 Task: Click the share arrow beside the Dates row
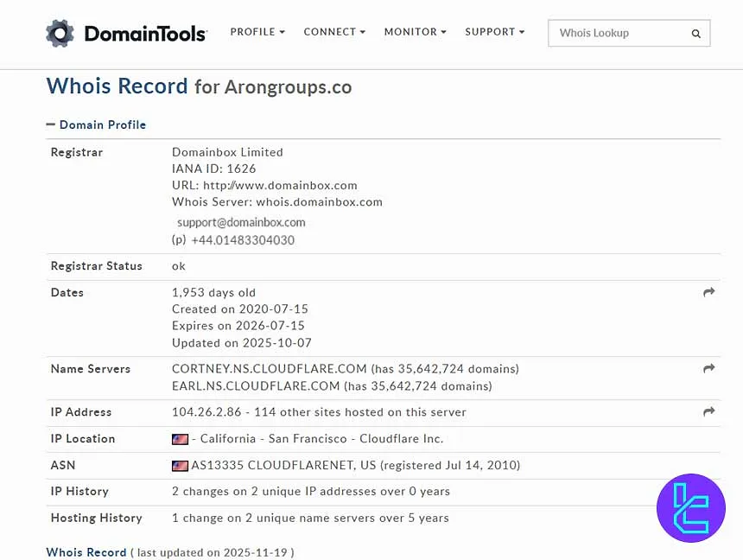click(708, 292)
